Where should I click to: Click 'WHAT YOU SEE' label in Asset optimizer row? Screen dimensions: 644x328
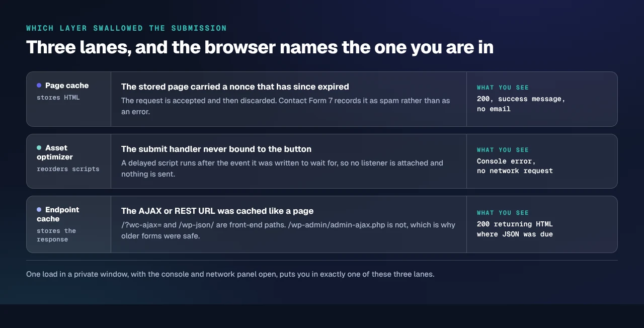[503, 150]
